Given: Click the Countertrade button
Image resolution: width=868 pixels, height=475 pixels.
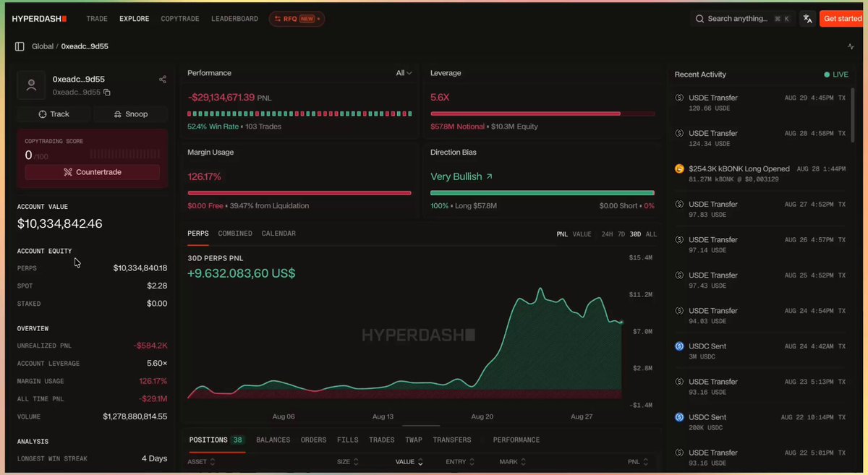Looking at the screenshot, I should pyautogui.click(x=93, y=172).
